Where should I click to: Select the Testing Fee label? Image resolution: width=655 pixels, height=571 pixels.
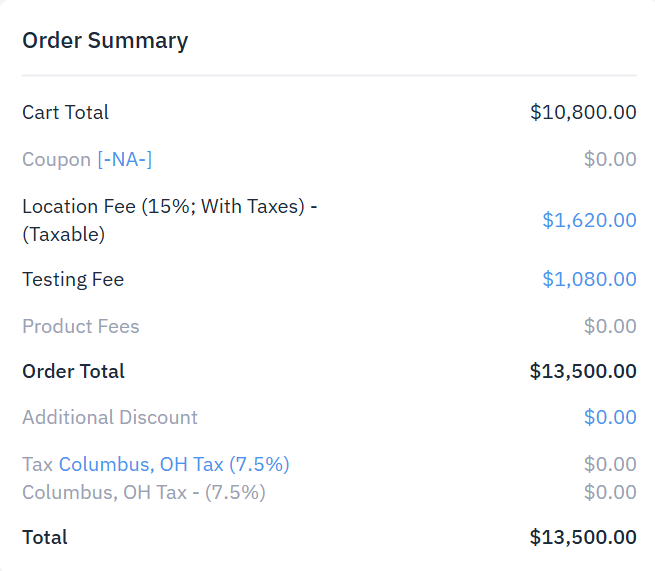[73, 279]
